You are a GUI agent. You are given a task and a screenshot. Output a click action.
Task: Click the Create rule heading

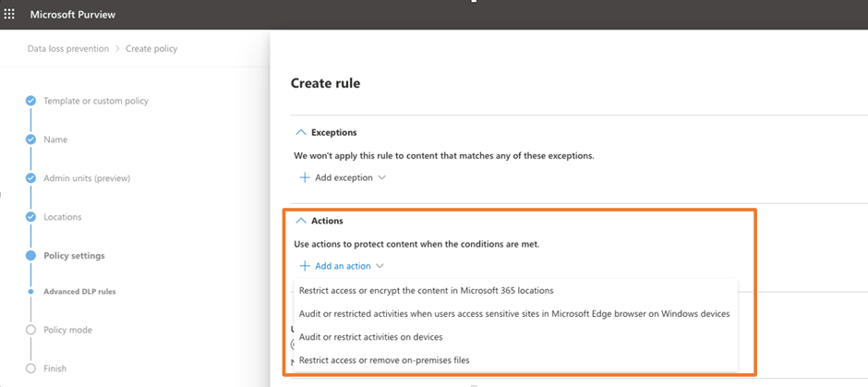pyautogui.click(x=325, y=83)
